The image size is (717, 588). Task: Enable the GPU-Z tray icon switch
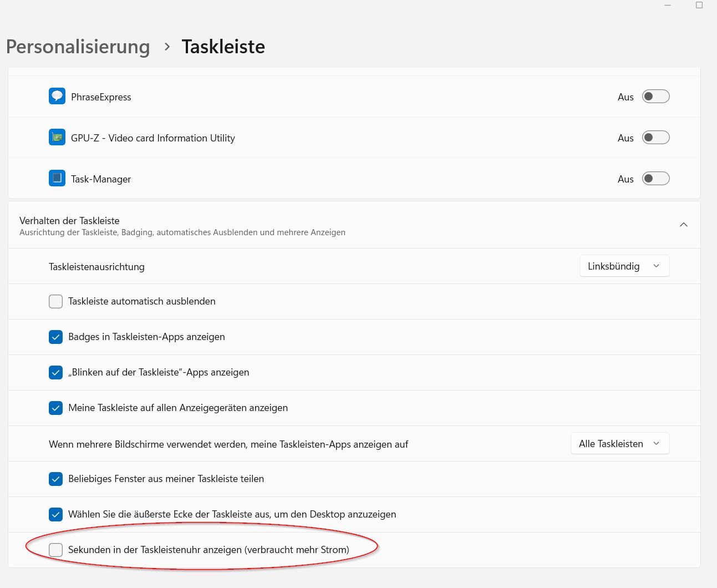tap(655, 138)
